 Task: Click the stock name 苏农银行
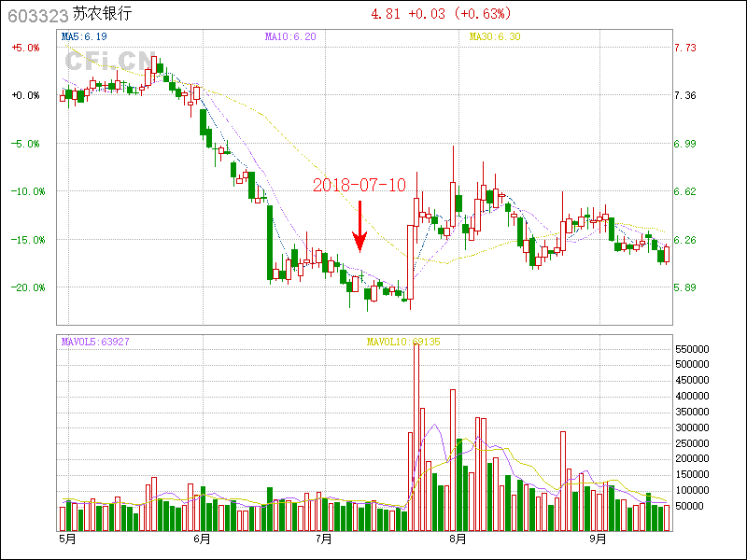tap(102, 13)
